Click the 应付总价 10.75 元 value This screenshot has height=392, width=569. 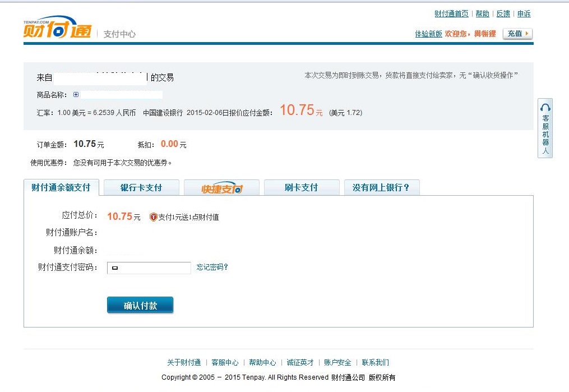pyautogui.click(x=124, y=216)
